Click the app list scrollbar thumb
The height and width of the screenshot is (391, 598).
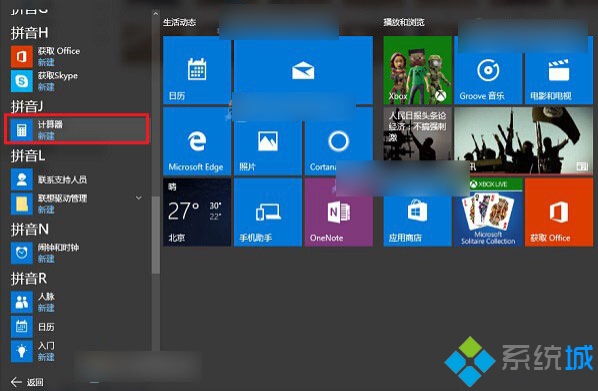tap(156, 235)
